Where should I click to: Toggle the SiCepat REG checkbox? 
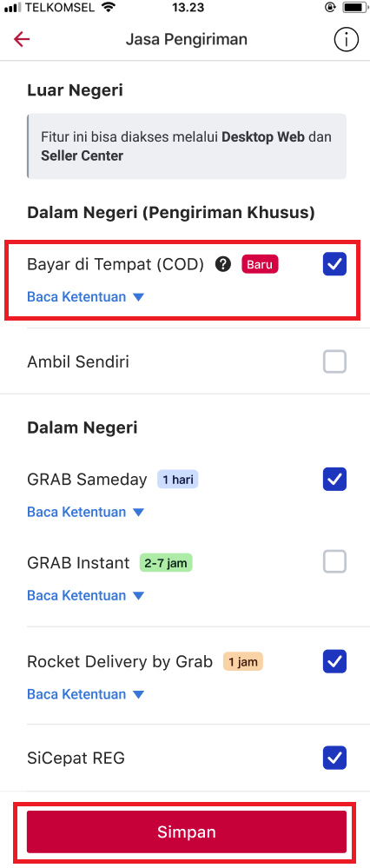click(x=334, y=758)
